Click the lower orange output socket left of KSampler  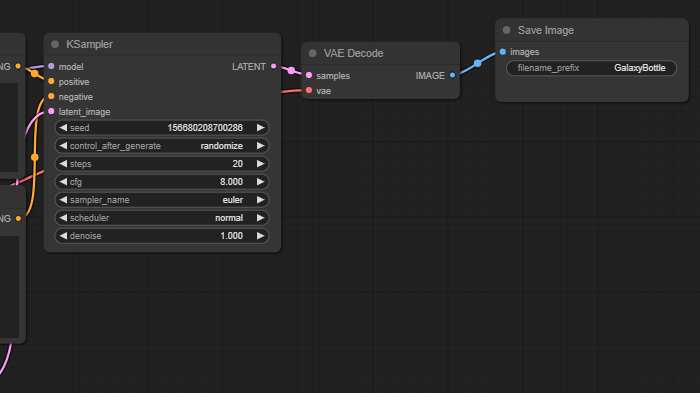point(18,218)
